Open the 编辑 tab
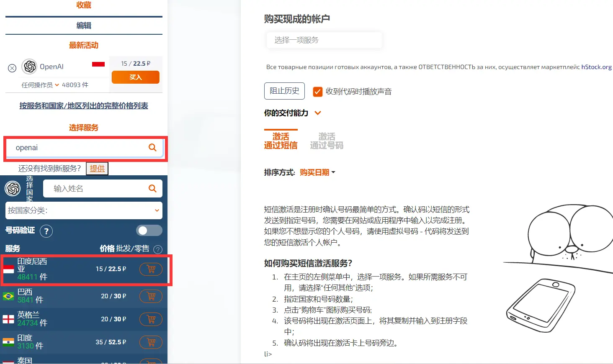Image resolution: width=613 pixels, height=364 pixels. pos(84,26)
